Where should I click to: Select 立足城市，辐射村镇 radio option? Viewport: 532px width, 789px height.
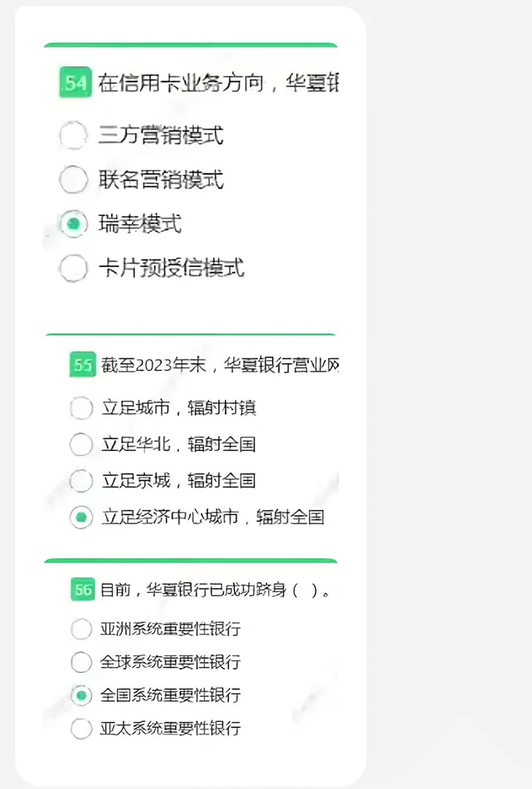click(81, 408)
